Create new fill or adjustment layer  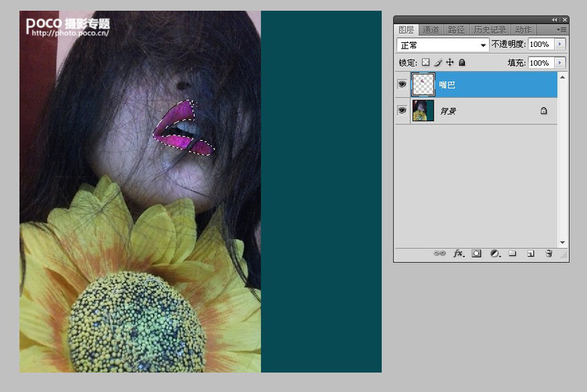click(495, 254)
